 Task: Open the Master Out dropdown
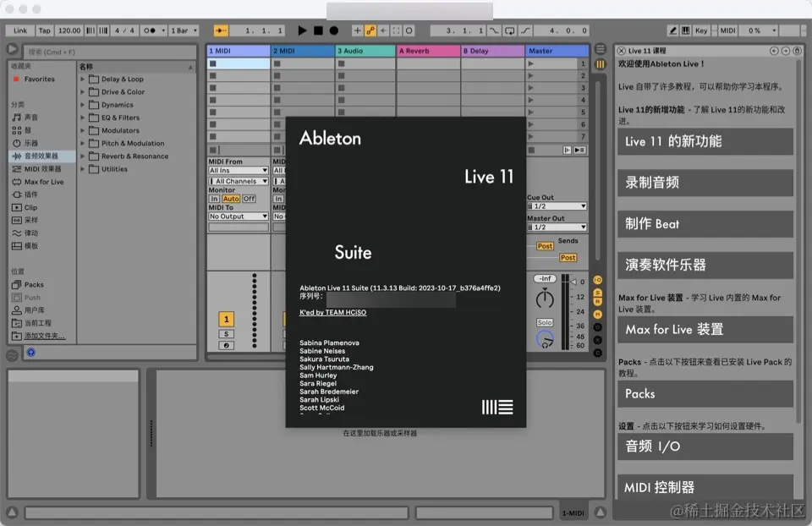pyautogui.click(x=557, y=227)
